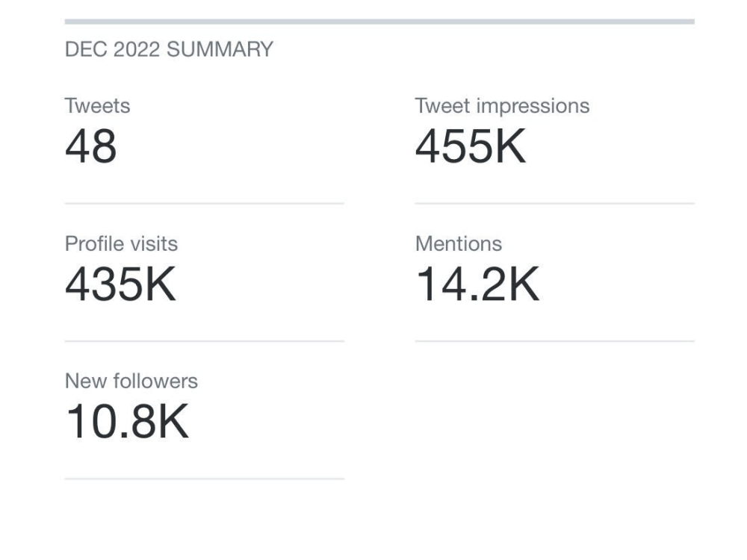Open the Tweet impressions label

click(x=502, y=106)
